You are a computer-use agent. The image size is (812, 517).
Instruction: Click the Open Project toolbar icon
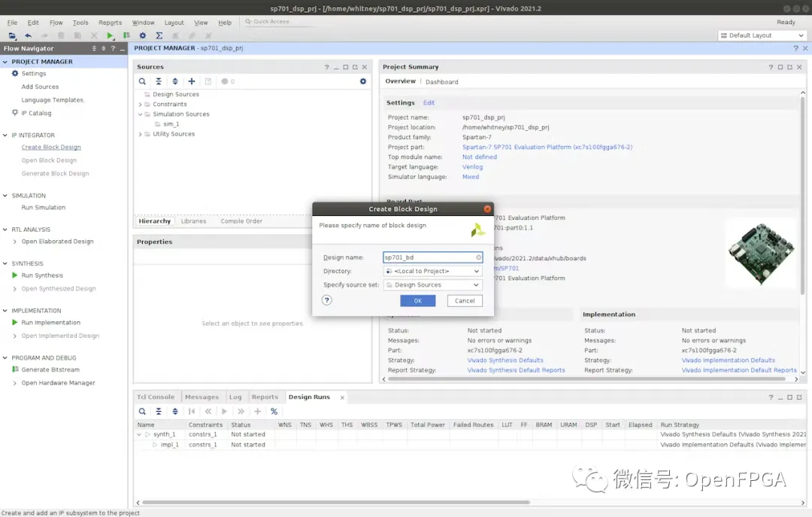[x=12, y=35]
